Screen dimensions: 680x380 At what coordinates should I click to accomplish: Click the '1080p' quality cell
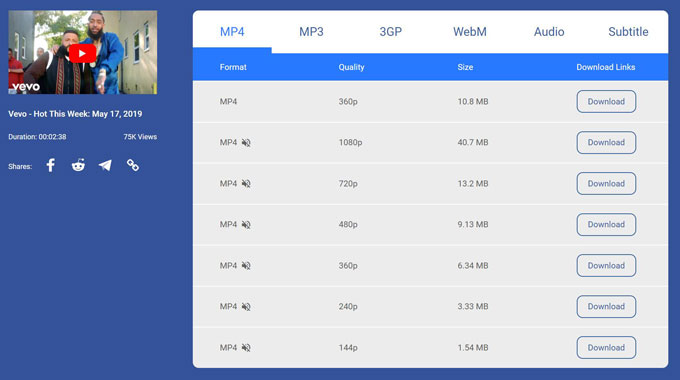pyautogui.click(x=350, y=143)
